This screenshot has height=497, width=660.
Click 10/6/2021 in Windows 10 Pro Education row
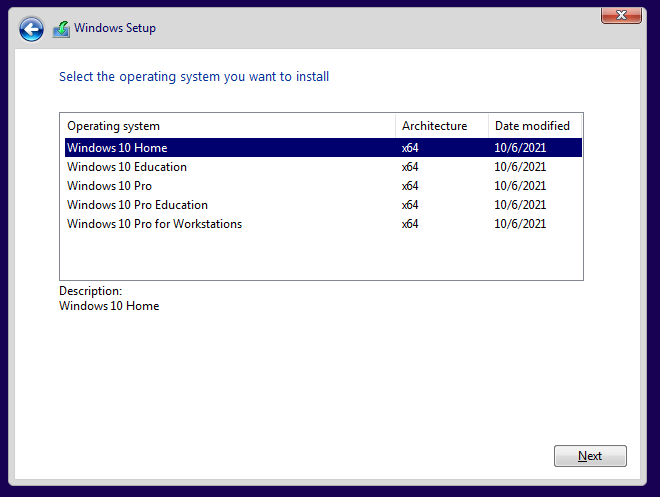point(520,205)
